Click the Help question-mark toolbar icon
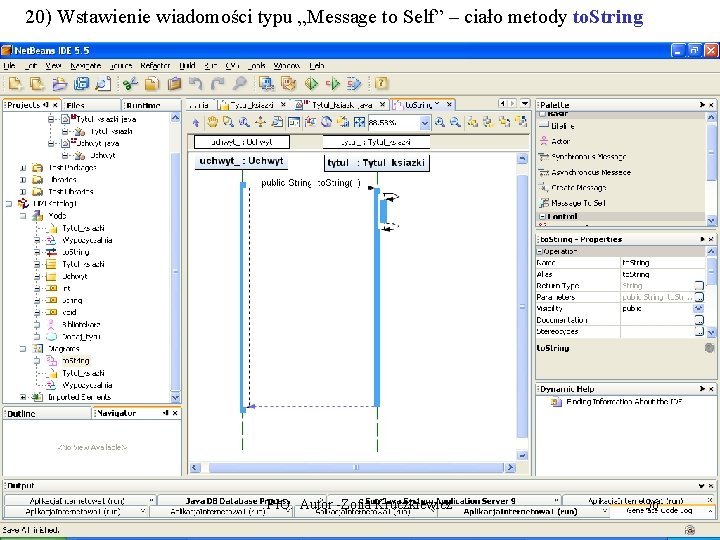 (381, 84)
